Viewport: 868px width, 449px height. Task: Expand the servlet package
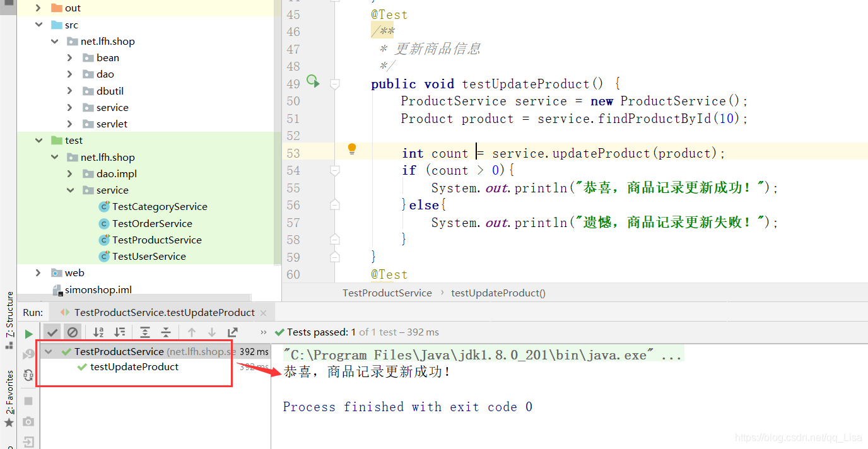[x=70, y=124]
